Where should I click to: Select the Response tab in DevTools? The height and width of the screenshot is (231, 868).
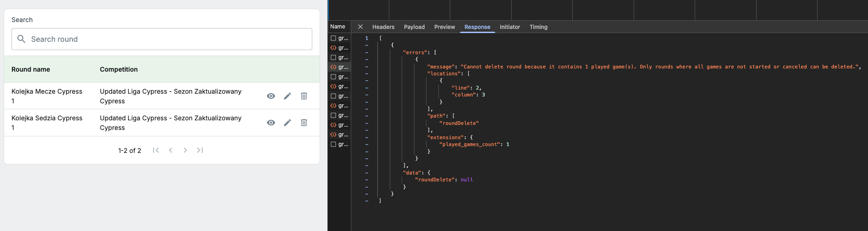tap(477, 27)
